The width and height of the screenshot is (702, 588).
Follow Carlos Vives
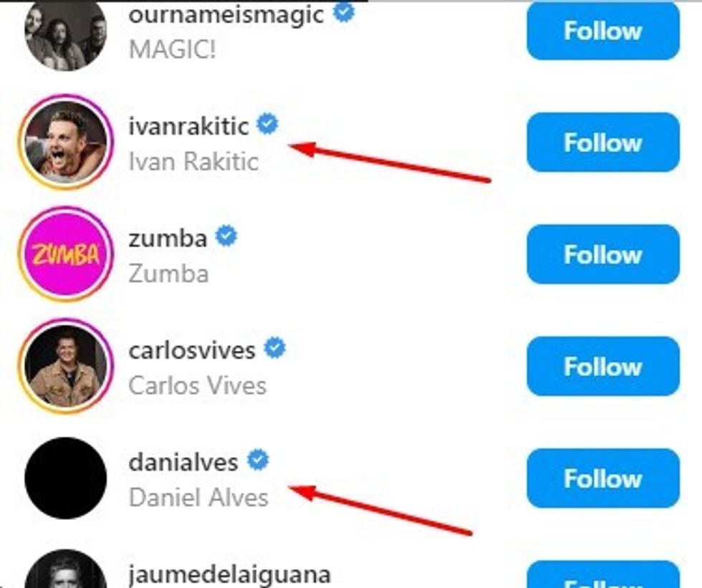click(x=602, y=366)
